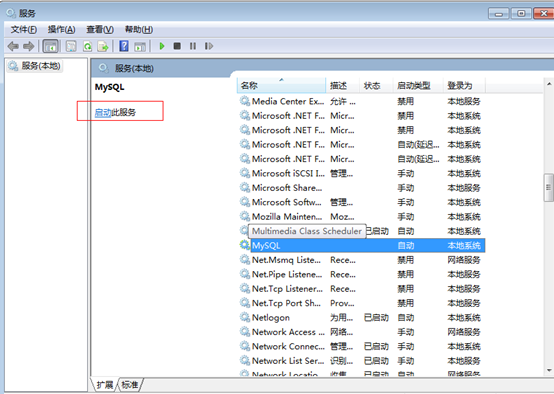Click gear icon beside Mozilla Mainten...

pos(244,216)
